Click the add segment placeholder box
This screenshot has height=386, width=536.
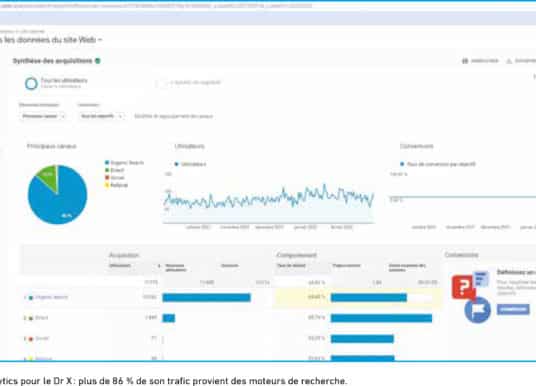click(161, 83)
